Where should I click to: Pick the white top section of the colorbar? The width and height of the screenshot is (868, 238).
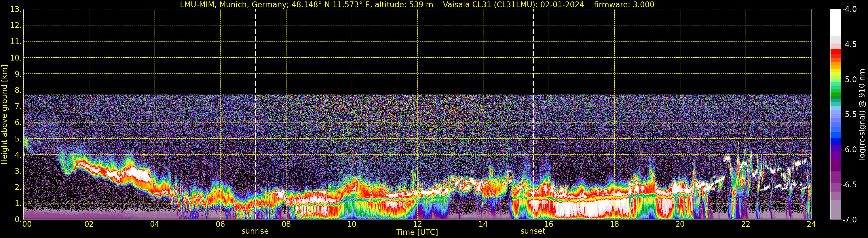(x=835, y=22)
